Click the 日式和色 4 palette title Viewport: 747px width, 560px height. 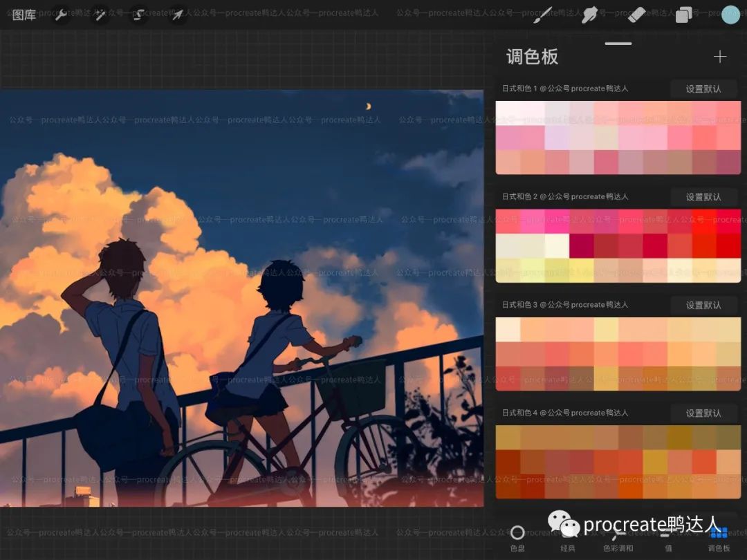565,413
